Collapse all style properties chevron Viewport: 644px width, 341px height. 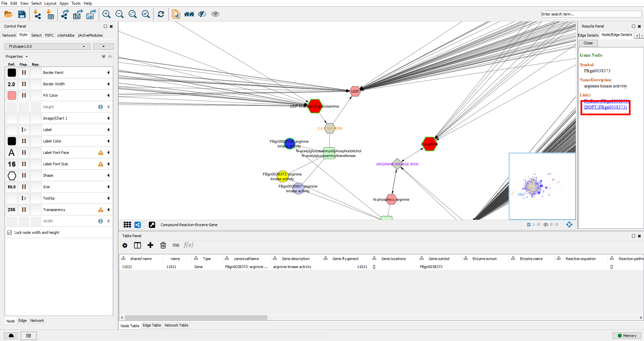pyautogui.click(x=110, y=56)
